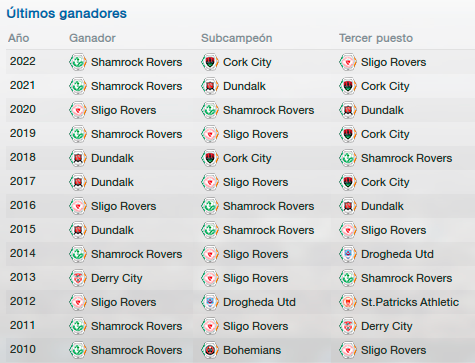Sort table by Ganador column header

pyautogui.click(x=92, y=38)
